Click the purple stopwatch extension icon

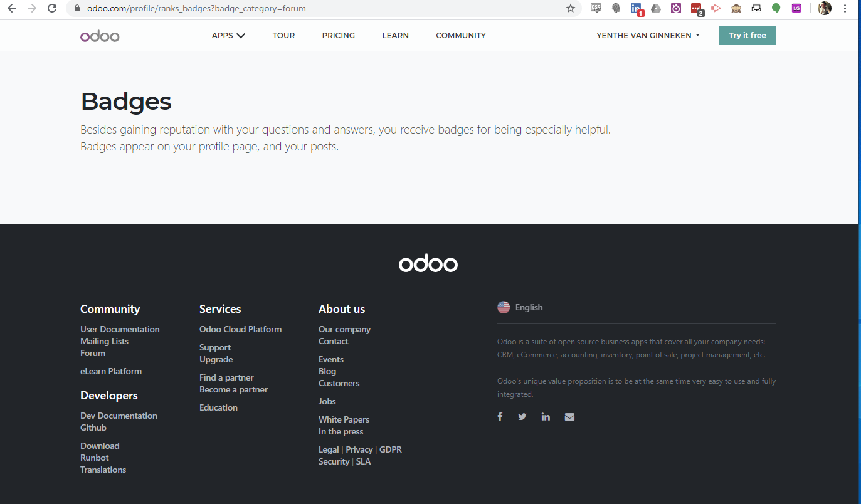point(675,8)
